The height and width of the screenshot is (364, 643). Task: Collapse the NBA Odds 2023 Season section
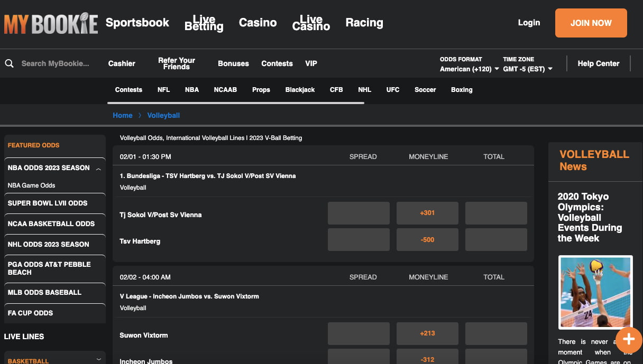pyautogui.click(x=98, y=169)
